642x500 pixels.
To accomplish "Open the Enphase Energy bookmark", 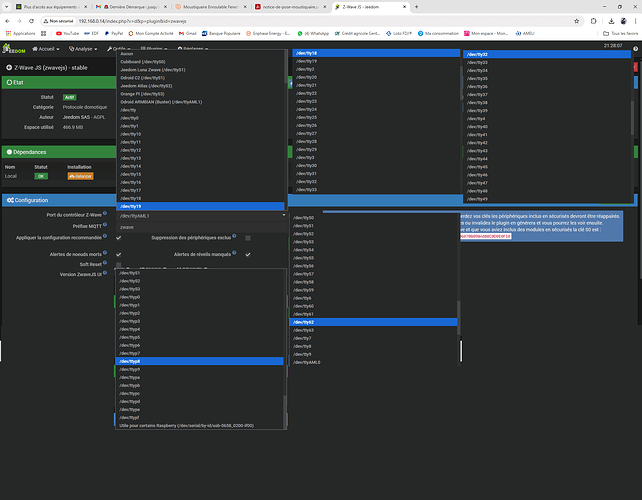I will click(x=268, y=34).
